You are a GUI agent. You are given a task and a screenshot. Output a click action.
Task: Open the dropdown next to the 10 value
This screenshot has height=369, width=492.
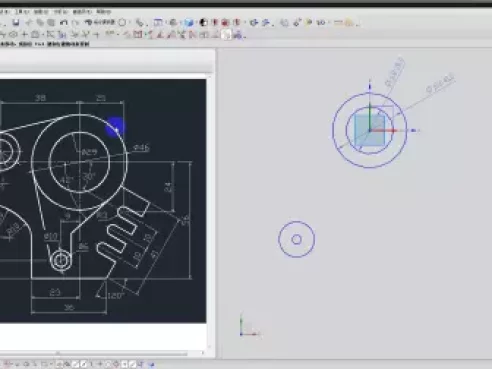pyautogui.click(x=328, y=23)
